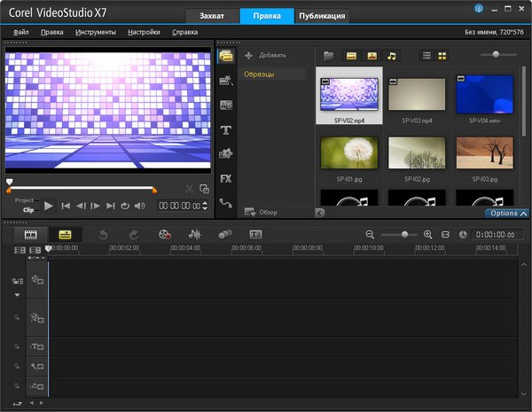Image resolution: width=532 pixels, height=412 pixels.
Task: Open the Sound Mixer
Action: 194,235
